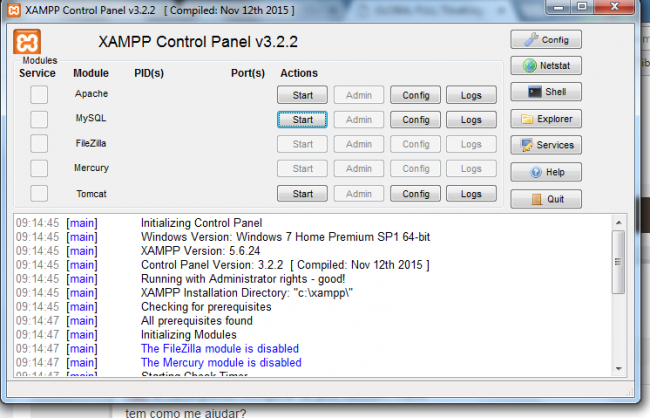Click the window resize grip corner
The width and height of the screenshot is (650, 418).
point(629,391)
